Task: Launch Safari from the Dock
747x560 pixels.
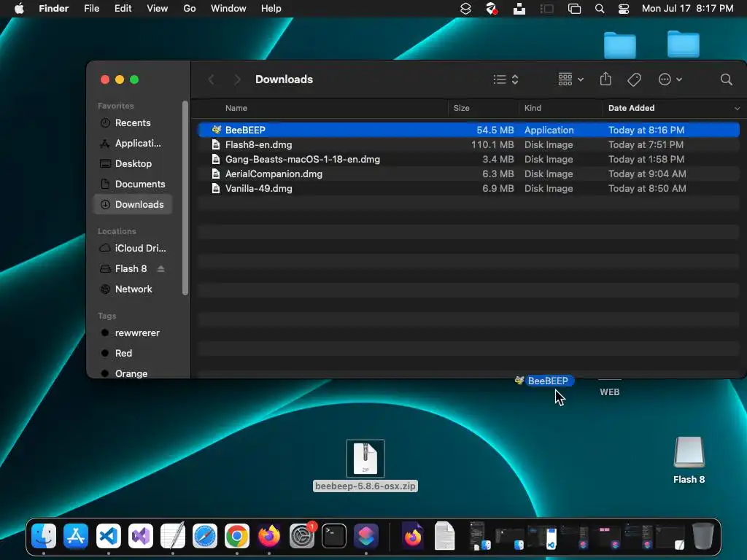Action: coord(205,536)
